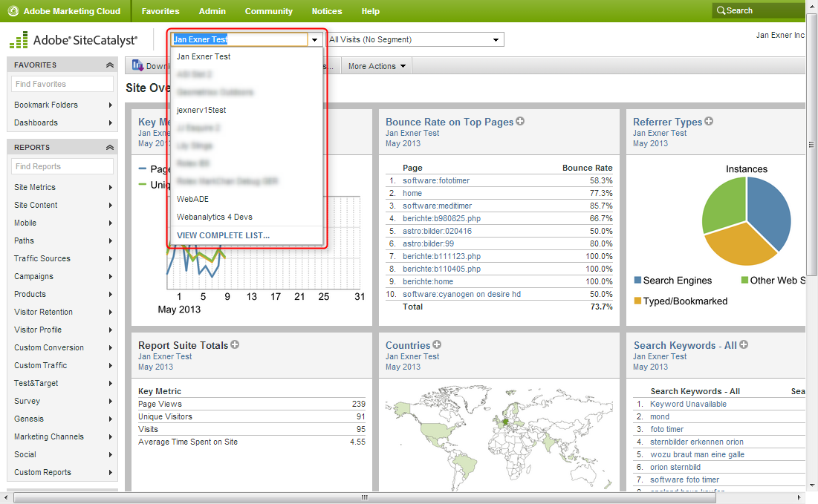Collapse the Favorites panel using its chevron
818x504 pixels.
point(110,65)
